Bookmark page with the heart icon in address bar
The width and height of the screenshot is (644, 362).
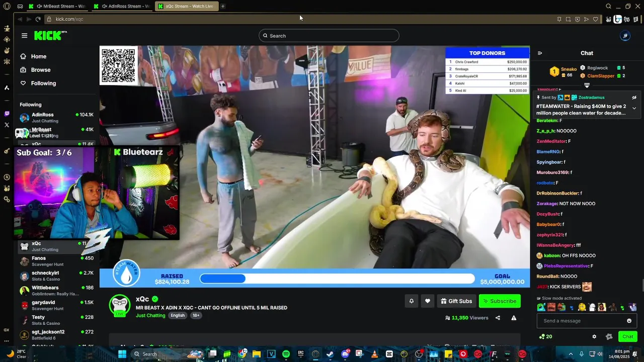[596, 19]
